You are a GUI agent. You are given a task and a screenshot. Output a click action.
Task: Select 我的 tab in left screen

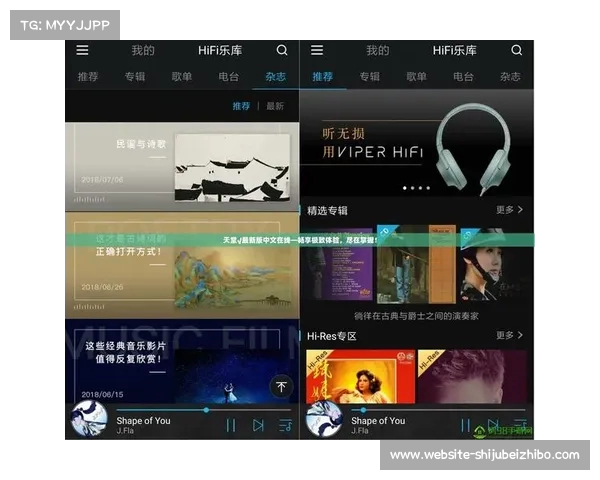pos(143,50)
